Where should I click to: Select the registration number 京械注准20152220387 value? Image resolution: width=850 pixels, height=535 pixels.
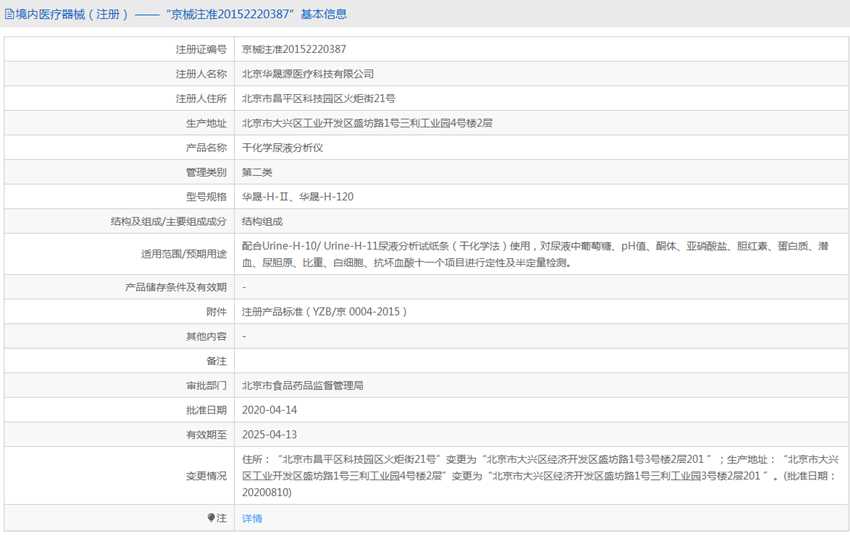click(x=294, y=49)
